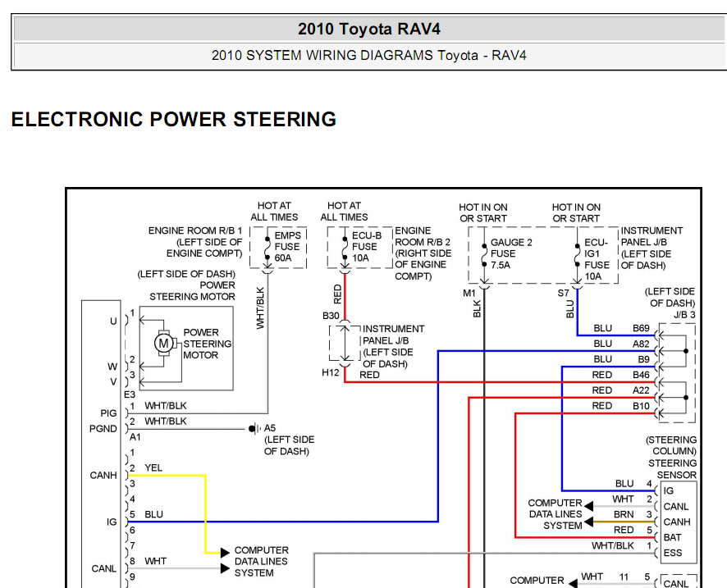Click the vertical 'WHT/BLK' wire label

(260, 308)
